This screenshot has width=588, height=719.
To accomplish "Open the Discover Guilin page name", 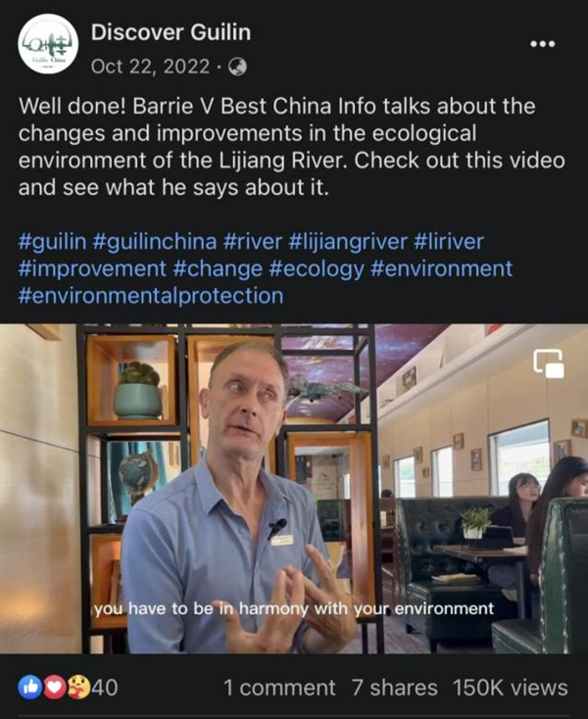I will [x=171, y=32].
